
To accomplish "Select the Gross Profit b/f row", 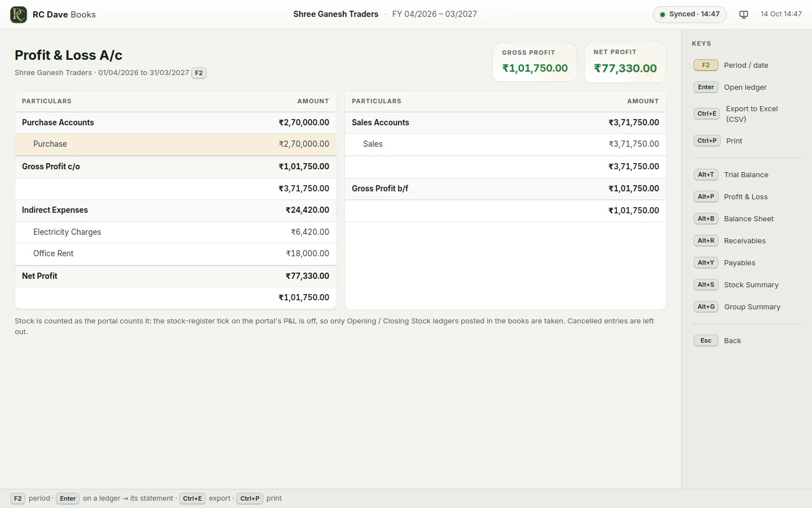I will 505,189.
